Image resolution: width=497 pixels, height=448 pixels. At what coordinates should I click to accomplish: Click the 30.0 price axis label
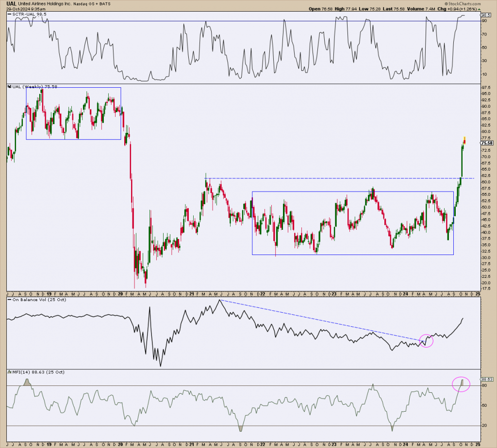tap(486, 258)
